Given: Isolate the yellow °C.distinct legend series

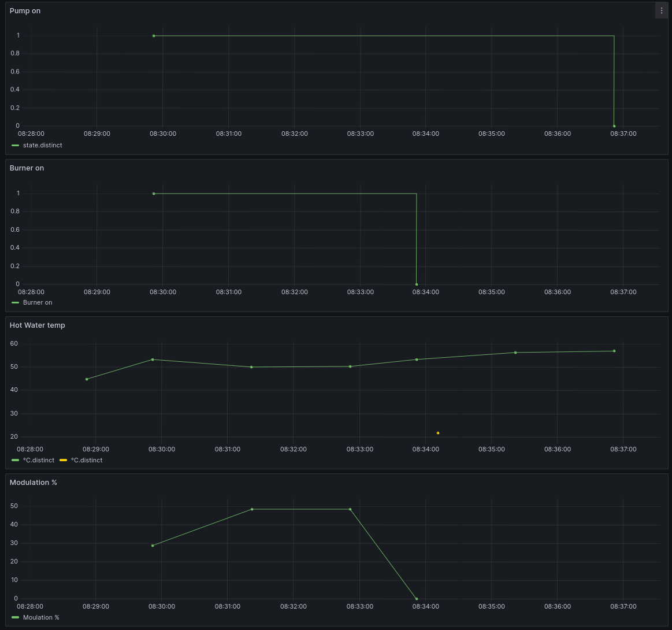Looking at the screenshot, I should click(x=87, y=461).
